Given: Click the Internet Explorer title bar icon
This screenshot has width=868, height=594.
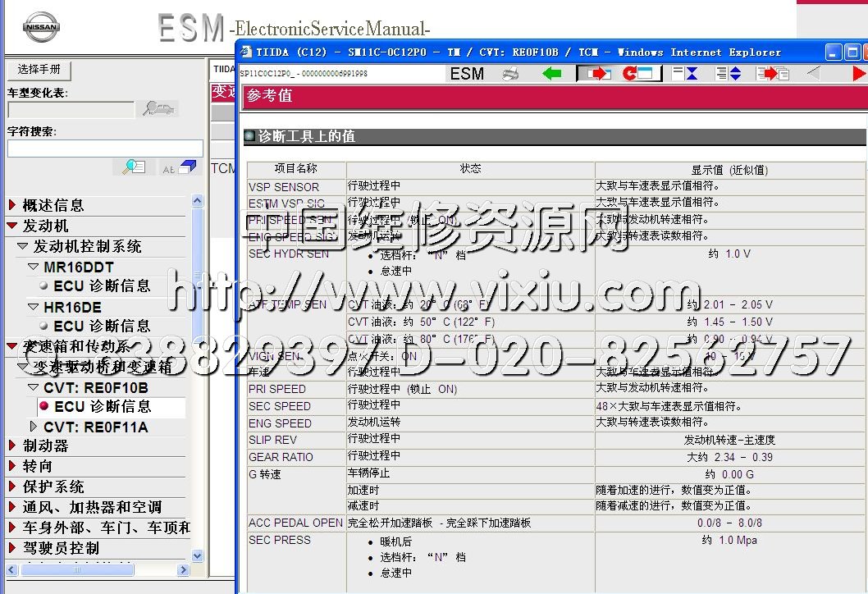Looking at the screenshot, I should (246, 52).
